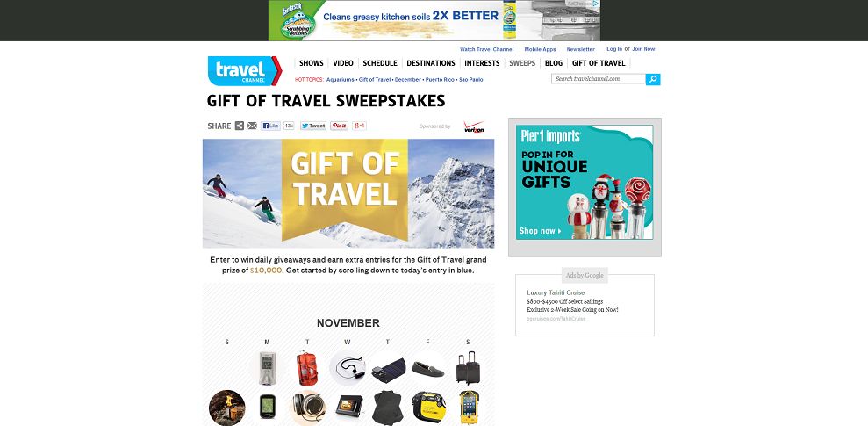The height and width of the screenshot is (426, 868).
Task: Click the Pin it button
Action: [340, 126]
